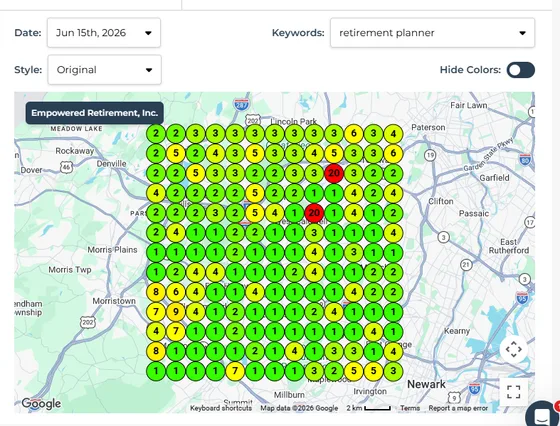
Task: Click the Route 202 shield near Morristown
Action: 88,322
